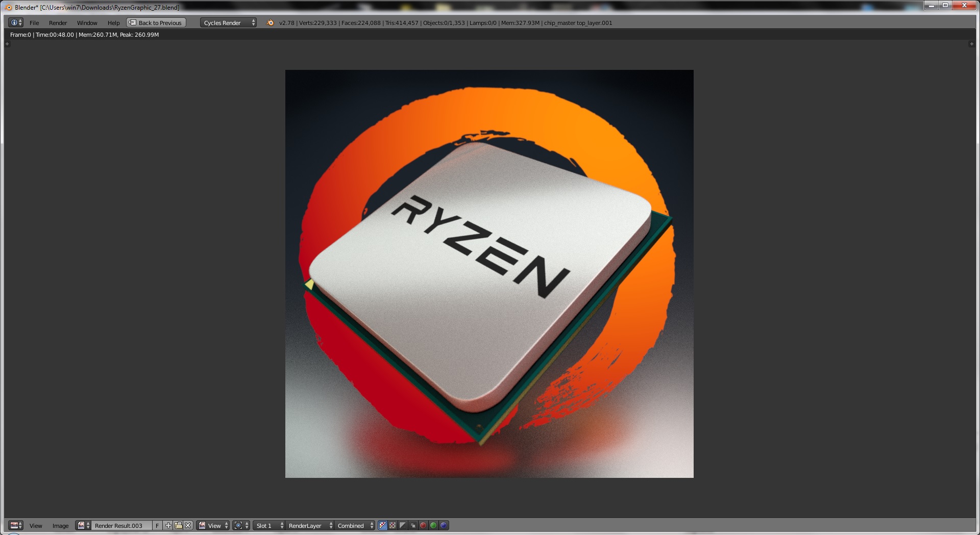The height and width of the screenshot is (535, 980).
Task: Click the Blender logo icon in header
Action: coord(270,22)
